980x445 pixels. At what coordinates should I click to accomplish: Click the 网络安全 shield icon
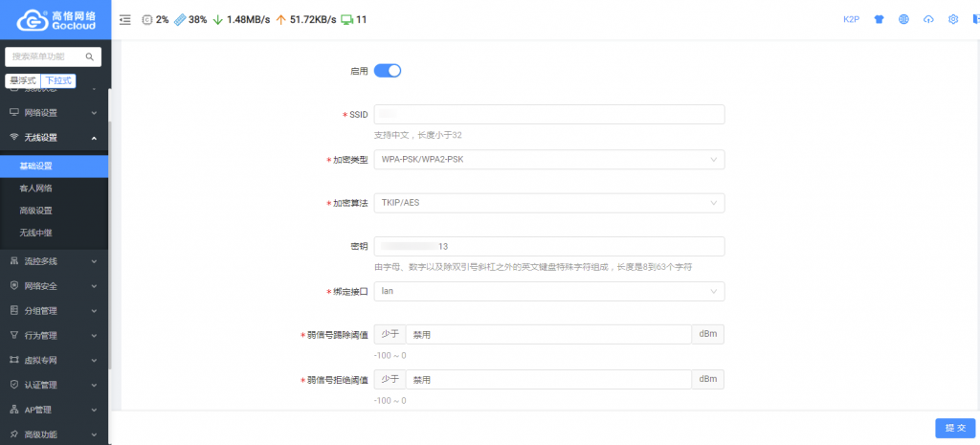pos(13,286)
